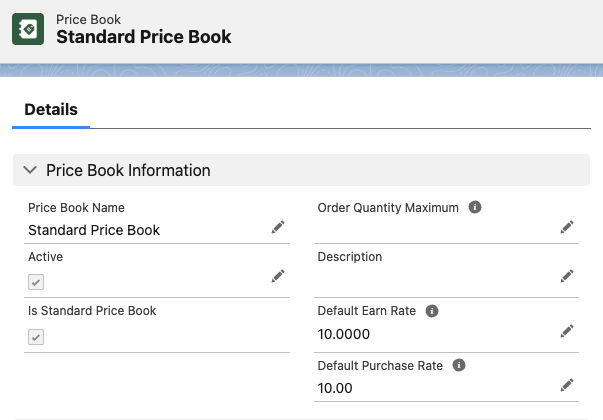Switch to the Details tab

[51, 110]
